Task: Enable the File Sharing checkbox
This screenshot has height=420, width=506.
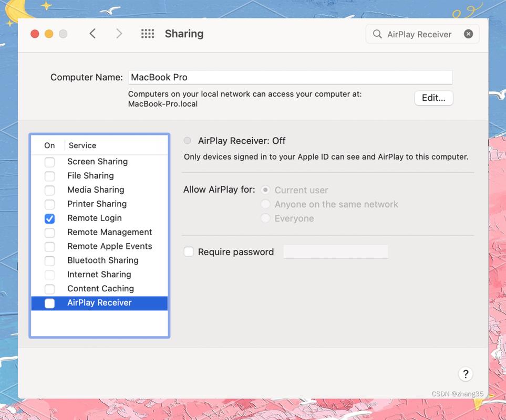Action: click(x=49, y=176)
